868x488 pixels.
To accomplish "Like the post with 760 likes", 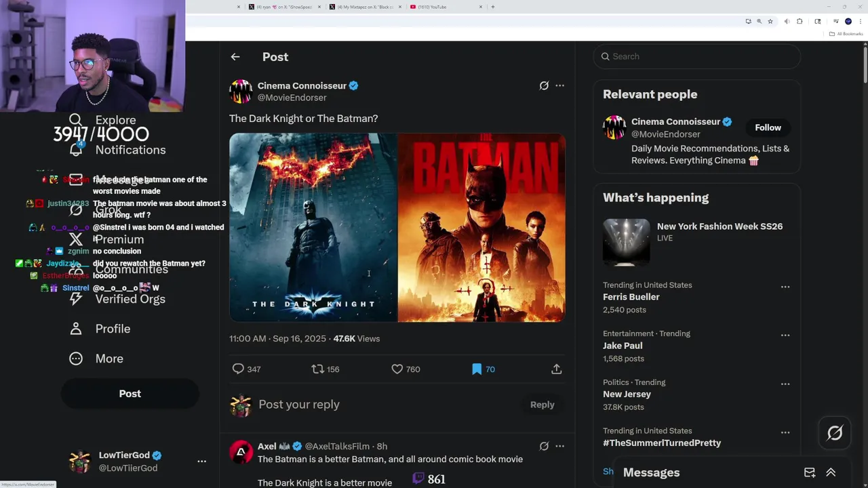I will [397, 369].
